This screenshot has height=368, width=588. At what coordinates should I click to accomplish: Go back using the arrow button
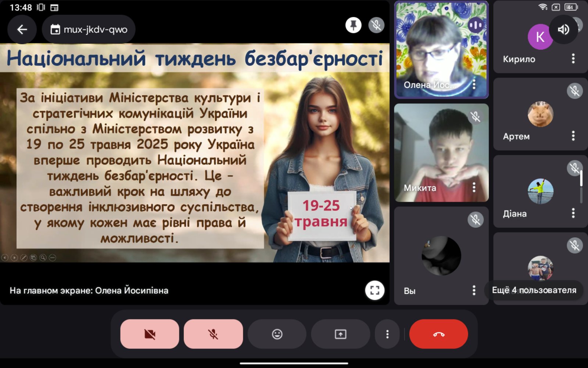tap(22, 29)
